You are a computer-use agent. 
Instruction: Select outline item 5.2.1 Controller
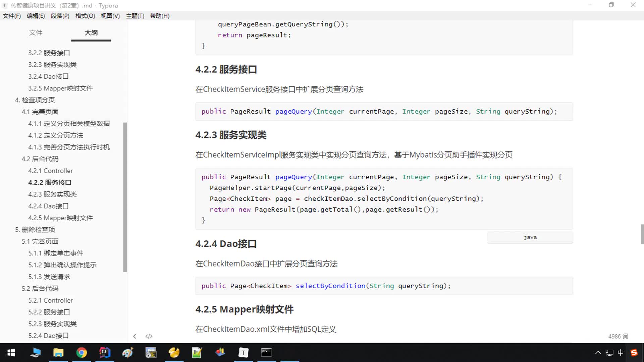[50, 300]
